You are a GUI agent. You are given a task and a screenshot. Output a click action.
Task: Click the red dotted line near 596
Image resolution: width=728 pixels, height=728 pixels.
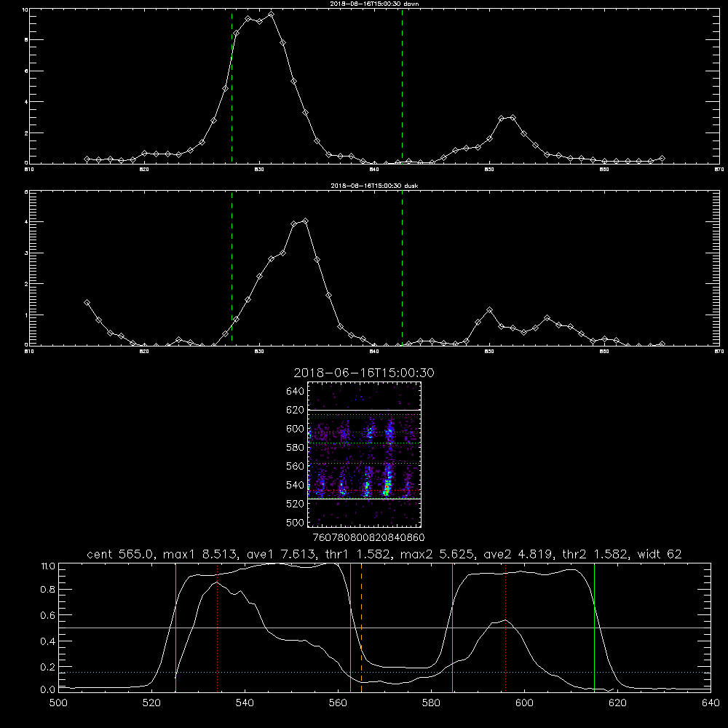click(x=505, y=627)
